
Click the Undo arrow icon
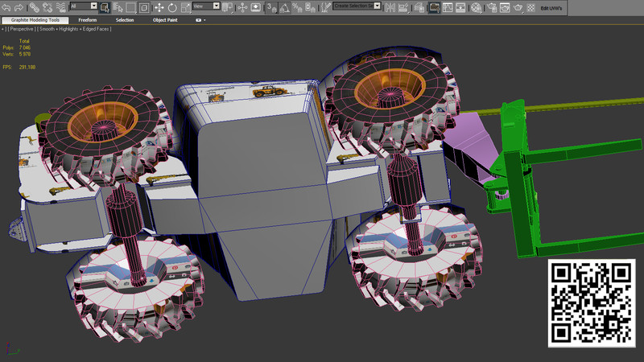tap(6, 7)
